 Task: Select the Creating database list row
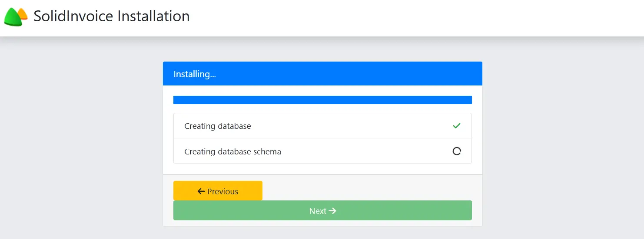tap(322, 126)
